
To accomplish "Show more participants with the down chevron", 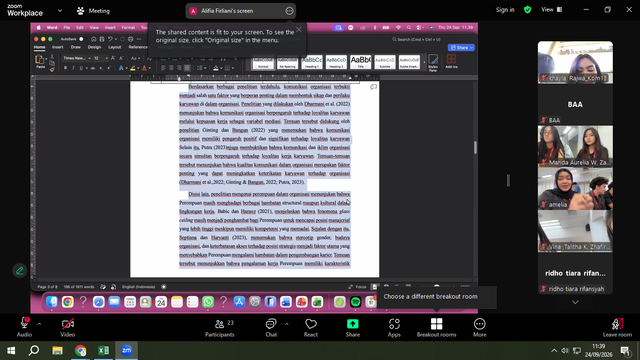I will click(x=575, y=302).
